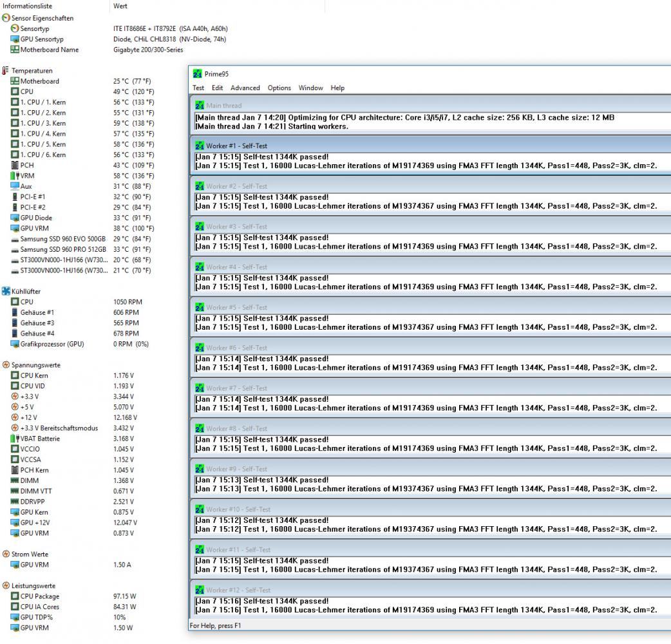Click the Worker #1 window icon
The image size is (671, 644).
click(x=200, y=146)
